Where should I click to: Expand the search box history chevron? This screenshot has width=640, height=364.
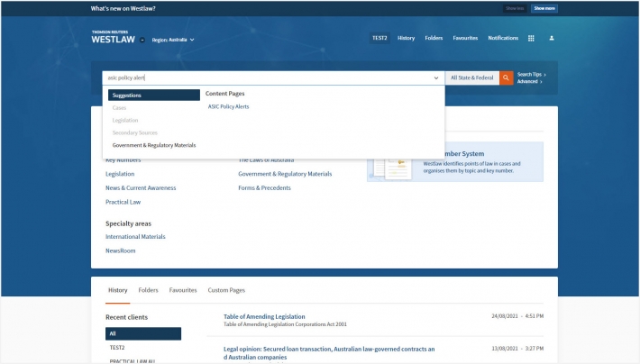click(436, 78)
